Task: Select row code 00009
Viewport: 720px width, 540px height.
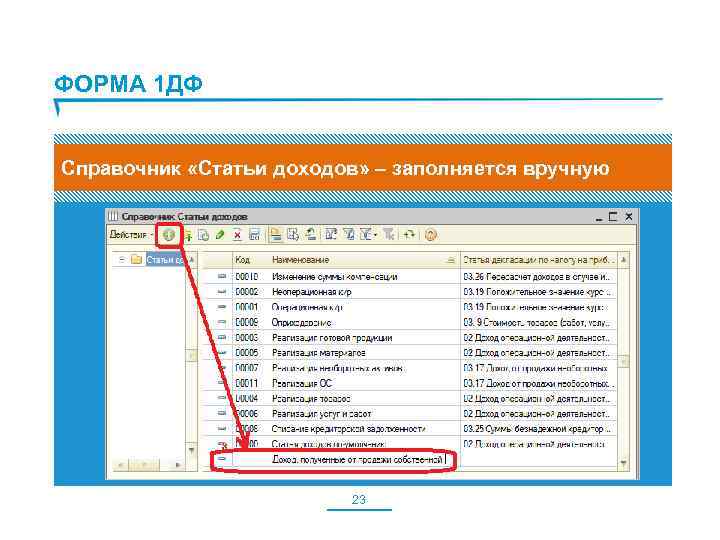Action: [247, 322]
